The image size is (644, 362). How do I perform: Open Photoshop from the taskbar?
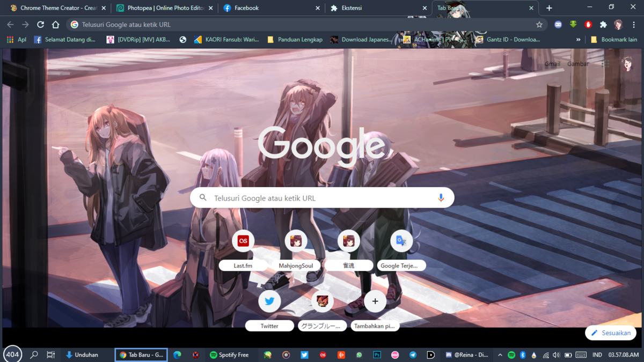[377, 355]
